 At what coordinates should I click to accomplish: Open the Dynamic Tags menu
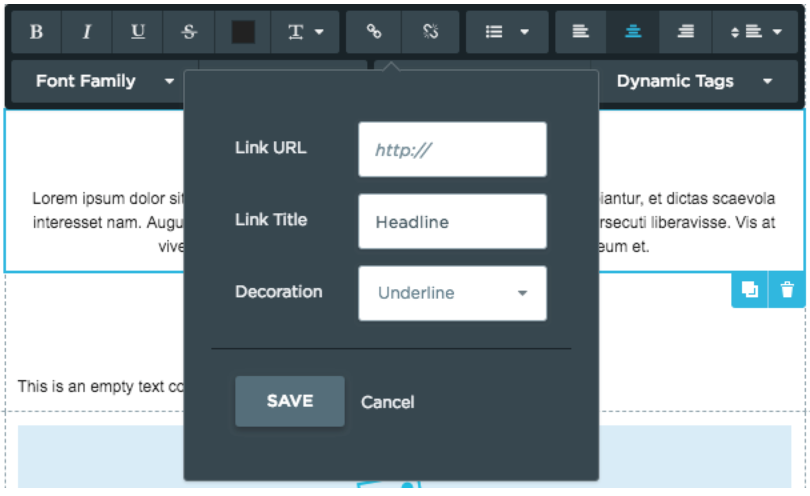point(694,82)
